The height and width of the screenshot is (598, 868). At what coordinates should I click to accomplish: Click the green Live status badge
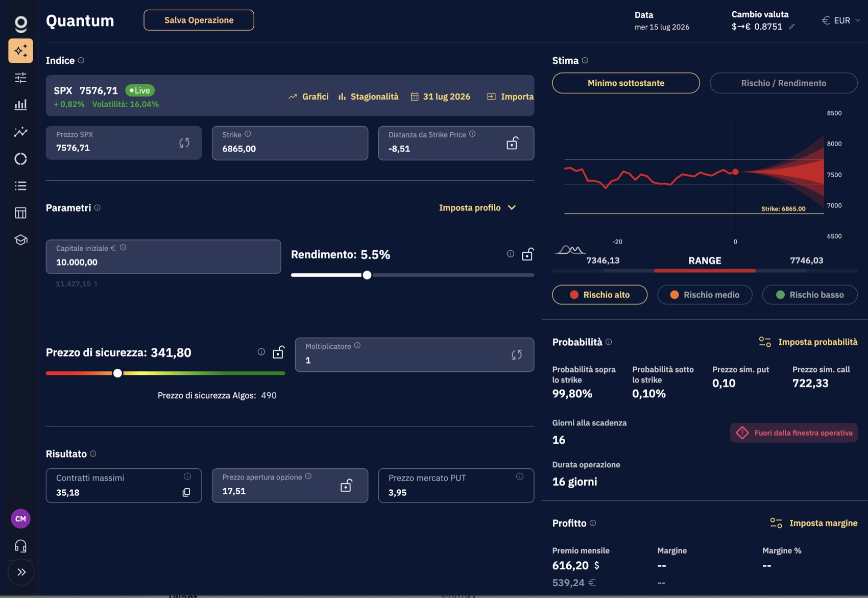[x=140, y=90]
